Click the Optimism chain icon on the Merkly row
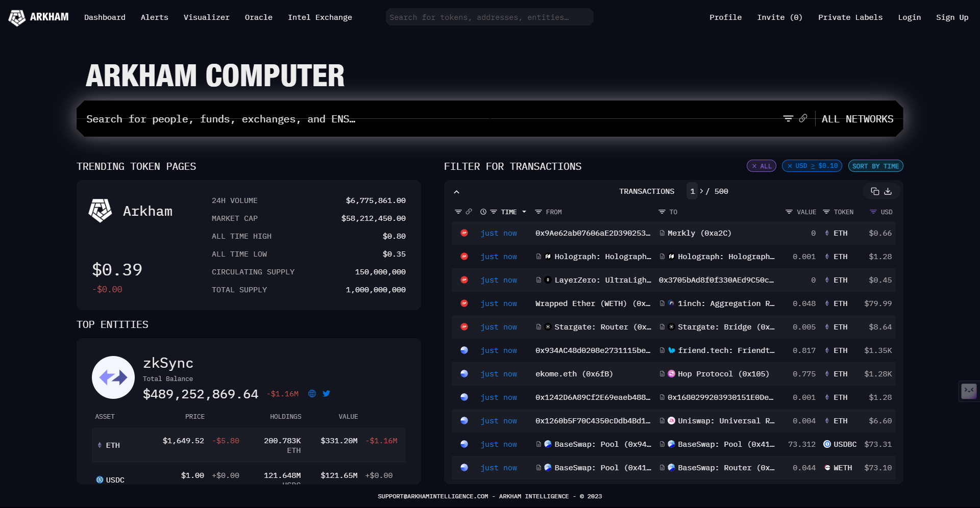980x508 pixels. click(x=464, y=233)
